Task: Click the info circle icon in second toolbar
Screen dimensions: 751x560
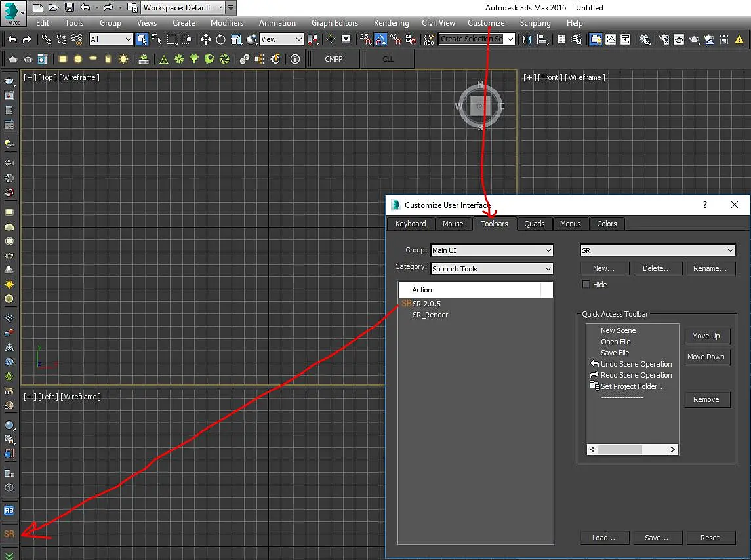Action: point(295,59)
